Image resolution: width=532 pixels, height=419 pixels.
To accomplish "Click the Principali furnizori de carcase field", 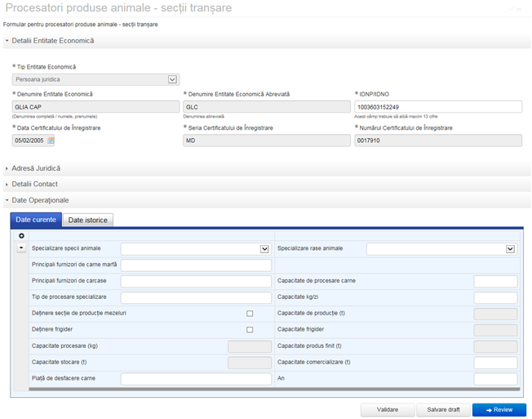I will (x=196, y=282).
